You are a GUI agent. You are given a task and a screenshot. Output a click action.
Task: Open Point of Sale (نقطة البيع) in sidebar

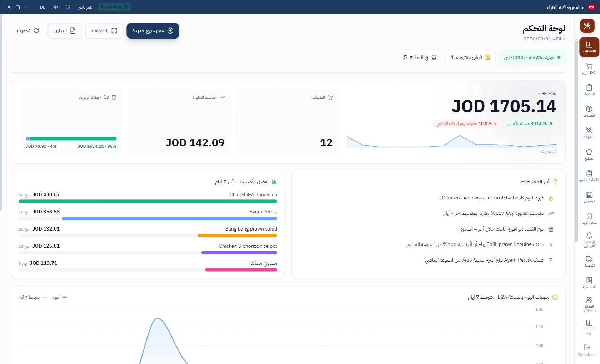[589, 69]
